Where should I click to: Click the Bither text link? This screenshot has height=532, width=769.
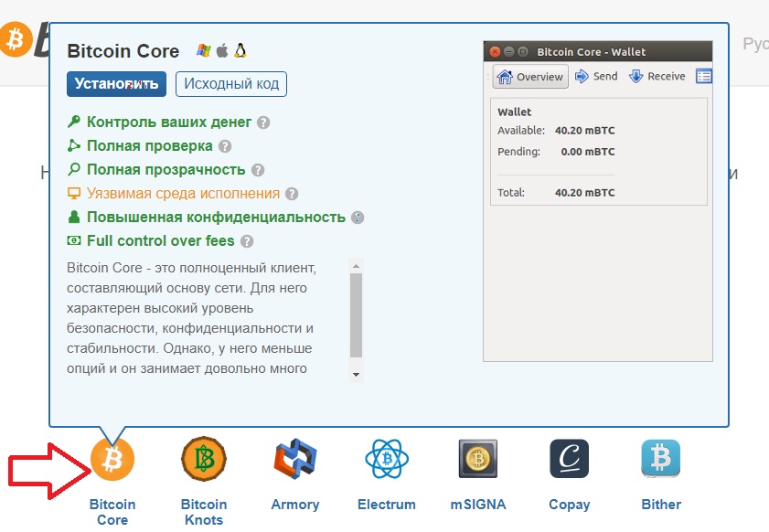pos(660,505)
